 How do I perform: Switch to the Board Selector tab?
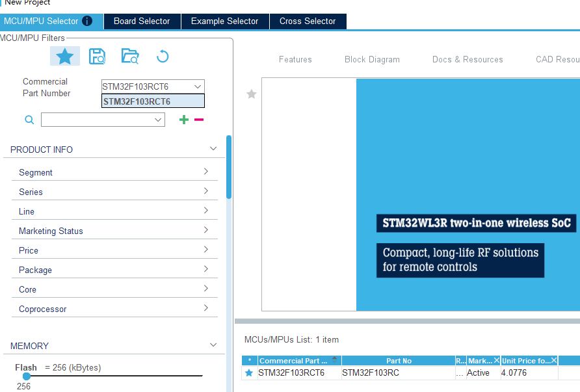[142, 21]
